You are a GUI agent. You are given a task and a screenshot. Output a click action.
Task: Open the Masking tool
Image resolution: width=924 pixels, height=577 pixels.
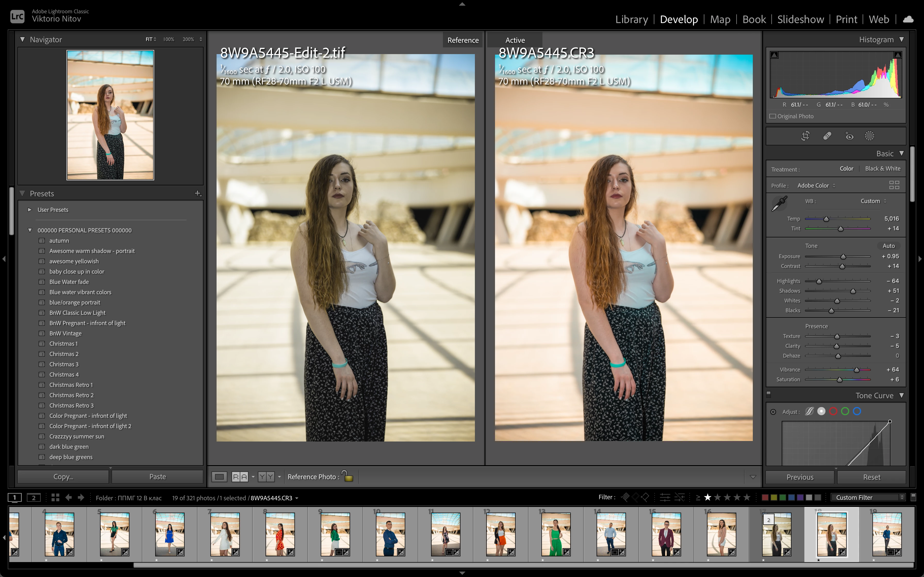point(869,136)
